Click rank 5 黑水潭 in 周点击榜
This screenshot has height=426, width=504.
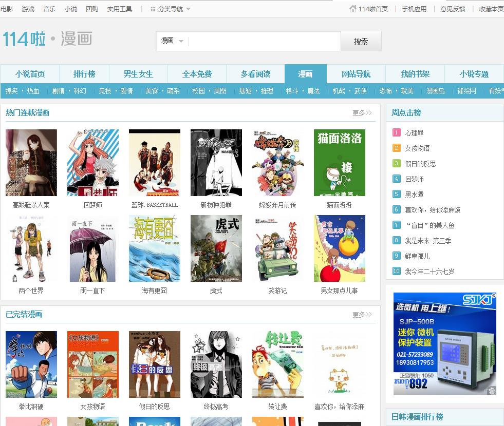(x=414, y=195)
